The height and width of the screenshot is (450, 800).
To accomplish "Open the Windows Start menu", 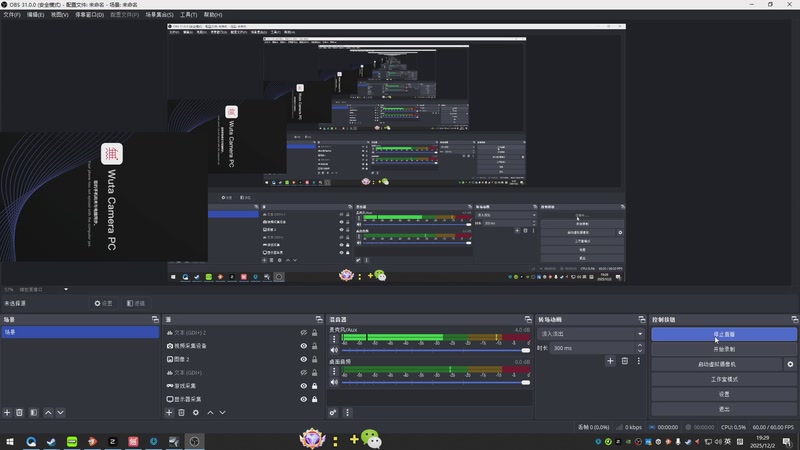I will (x=10, y=441).
